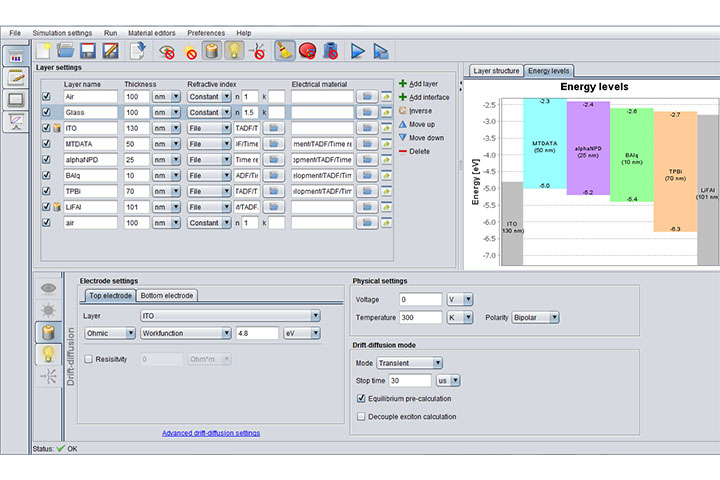Switch to the Bottom electrode tab
This screenshot has width=720, height=480.
167,295
